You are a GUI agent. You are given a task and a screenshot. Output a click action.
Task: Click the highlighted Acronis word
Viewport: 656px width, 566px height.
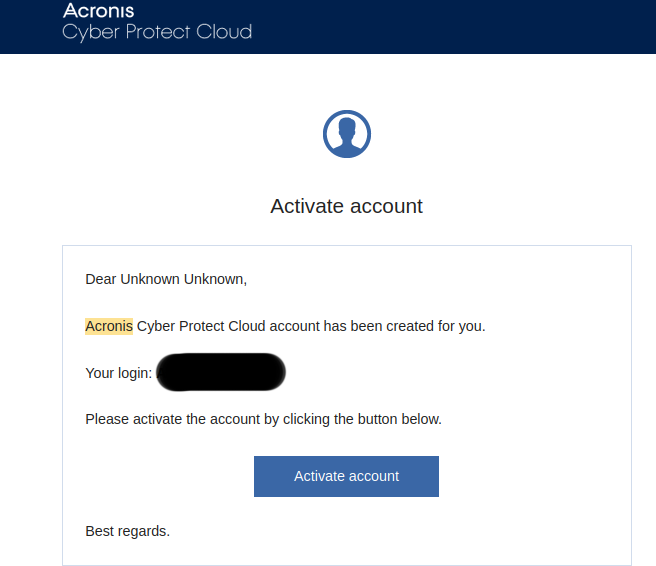[x=109, y=326]
